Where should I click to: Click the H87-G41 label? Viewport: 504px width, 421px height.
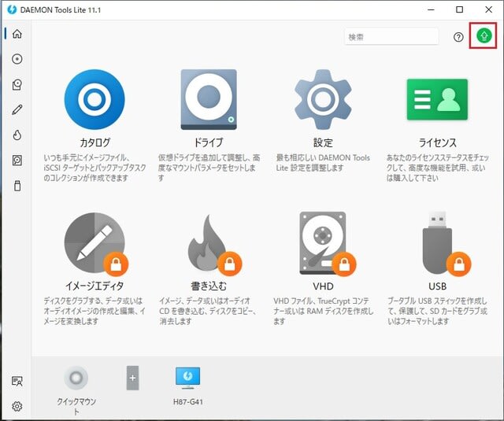[x=188, y=402]
